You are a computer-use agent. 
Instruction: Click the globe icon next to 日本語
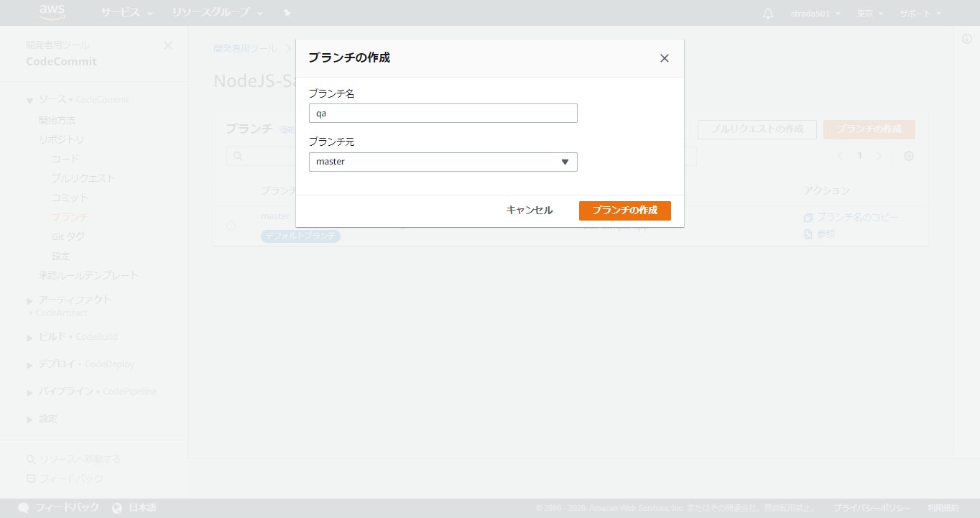[116, 507]
